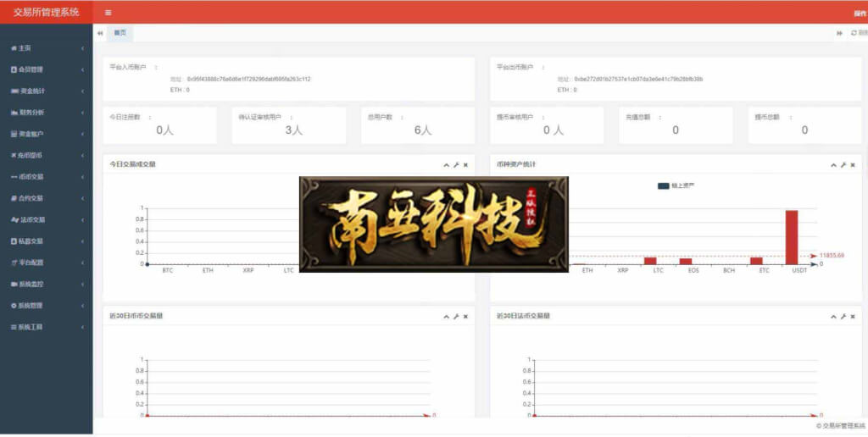Open the 系统监控 sidebar menu

[x=47, y=285]
